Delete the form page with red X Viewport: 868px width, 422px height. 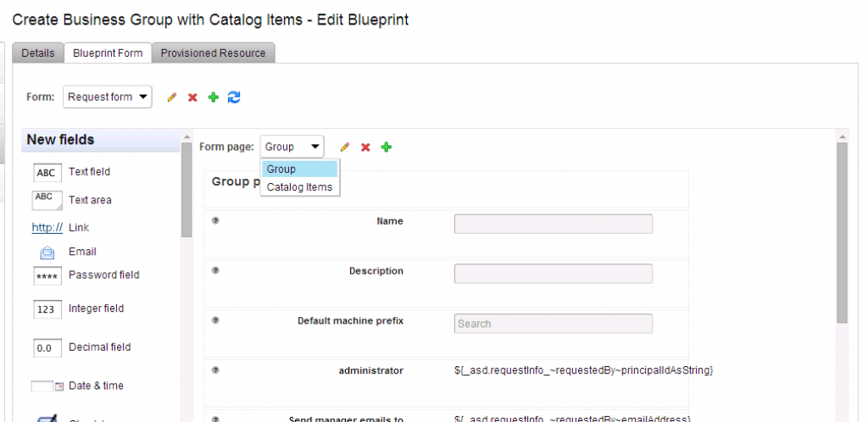coord(365,147)
